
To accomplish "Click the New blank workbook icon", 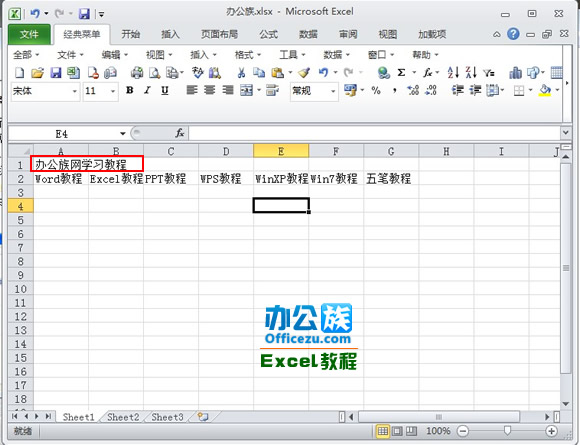I will tap(20, 73).
